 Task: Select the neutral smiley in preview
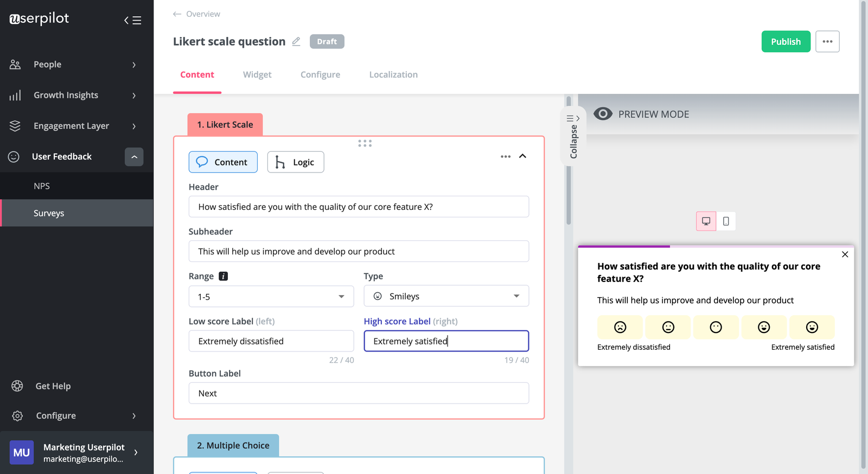coord(716,327)
